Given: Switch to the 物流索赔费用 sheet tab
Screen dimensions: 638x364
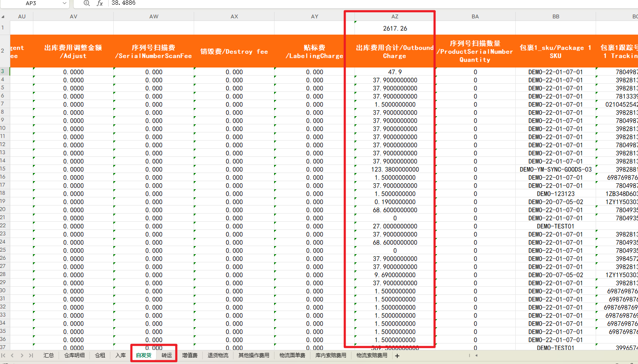Looking at the screenshot, I should click(x=372, y=355).
